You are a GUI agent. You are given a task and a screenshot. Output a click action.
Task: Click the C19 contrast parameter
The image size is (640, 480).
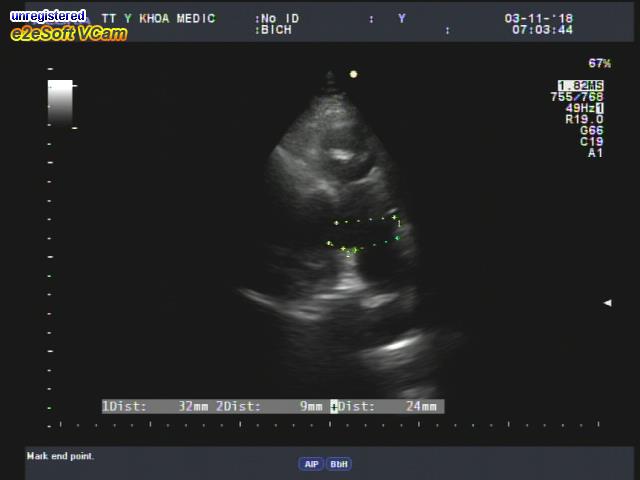coord(591,142)
